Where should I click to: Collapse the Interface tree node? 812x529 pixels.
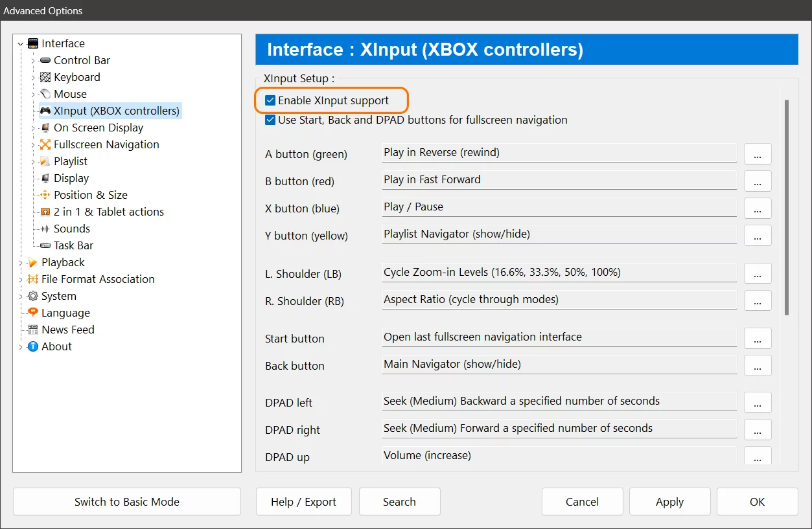21,44
